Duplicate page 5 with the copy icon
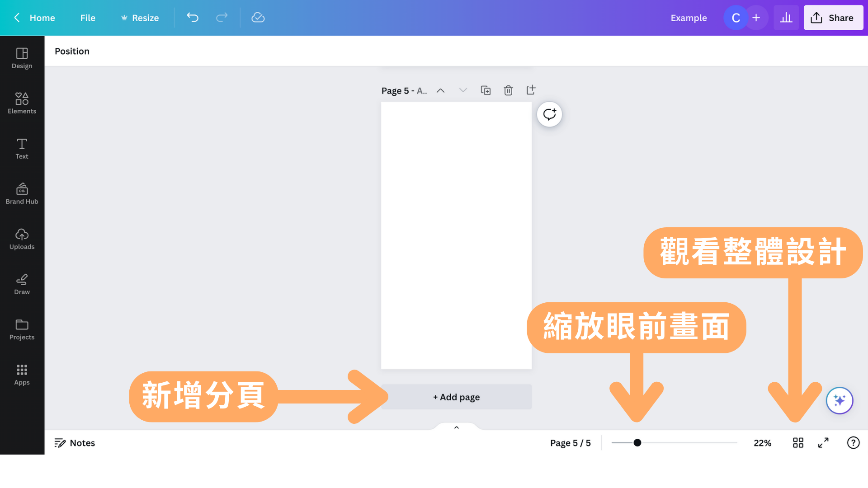 pos(486,90)
